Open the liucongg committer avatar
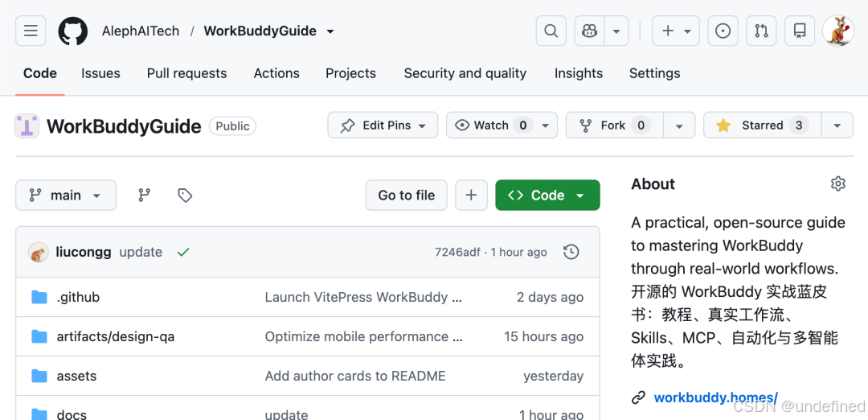Image resolution: width=868 pixels, height=420 pixels. tap(39, 252)
